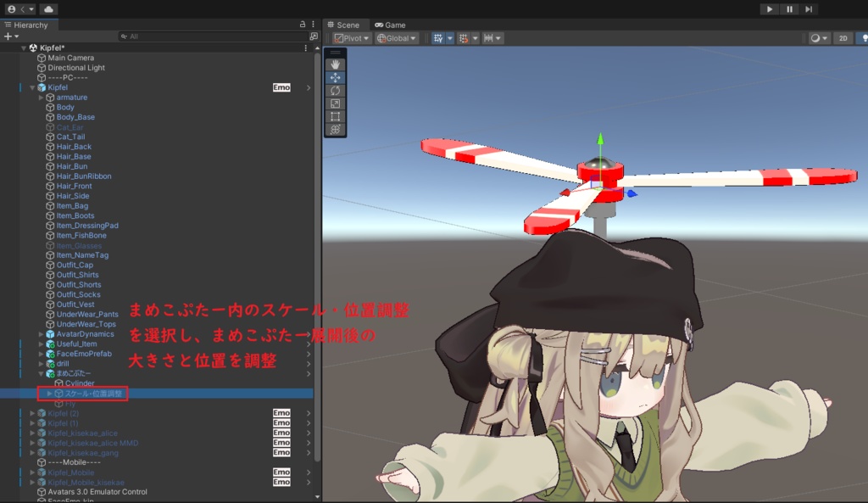Open the create menu with the plus button
Screen dimensions: 868x503
(8, 36)
